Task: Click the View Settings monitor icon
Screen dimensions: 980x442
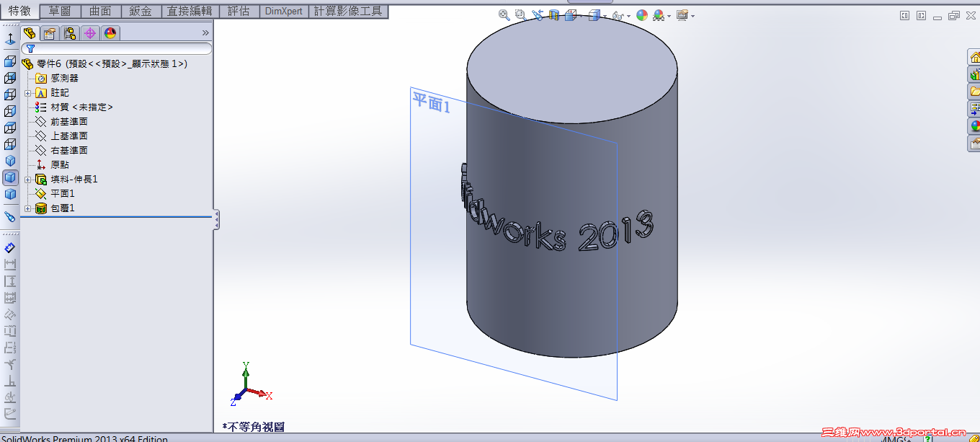Action: coord(682,15)
